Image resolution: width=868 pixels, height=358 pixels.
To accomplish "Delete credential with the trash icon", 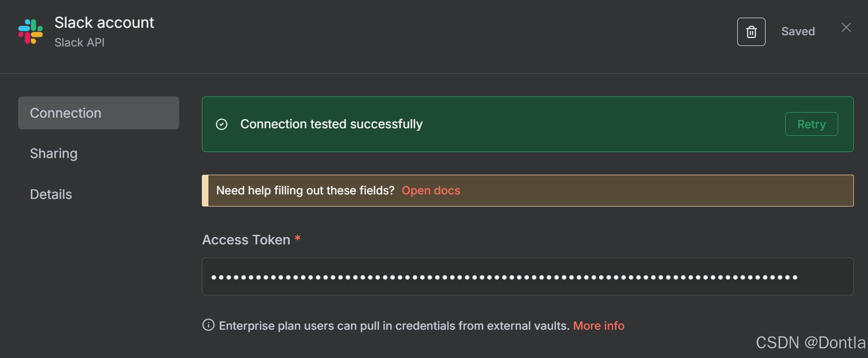I will pos(751,32).
